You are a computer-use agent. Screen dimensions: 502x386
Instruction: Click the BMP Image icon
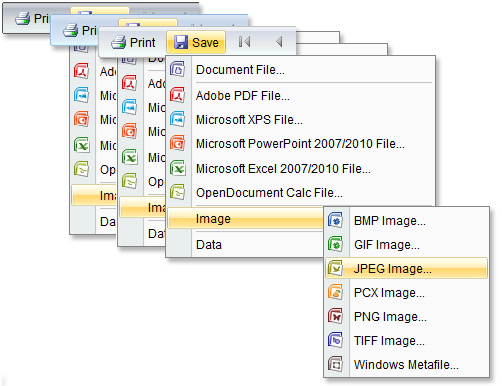[335, 220]
